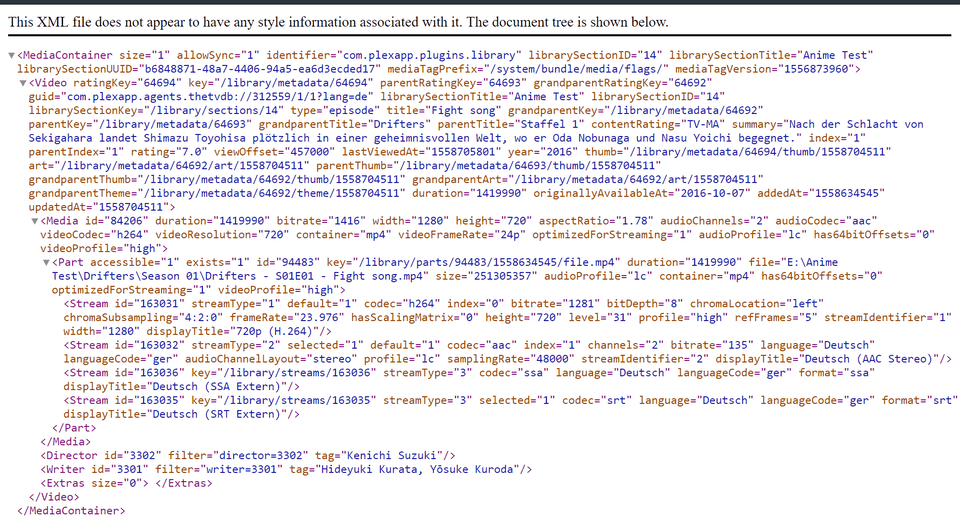Click the Part size "251305357" value

tap(502, 276)
